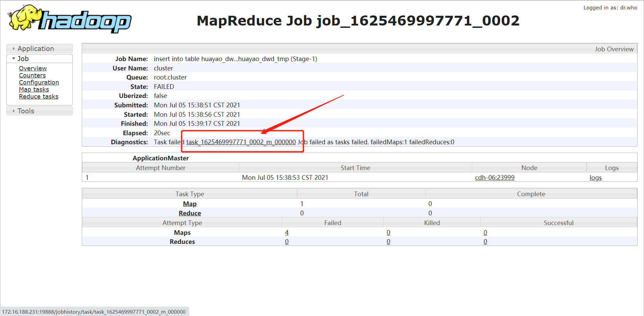The image size is (644, 316).
Task: Open the failed reduce attempts link
Action: (x=287, y=242)
